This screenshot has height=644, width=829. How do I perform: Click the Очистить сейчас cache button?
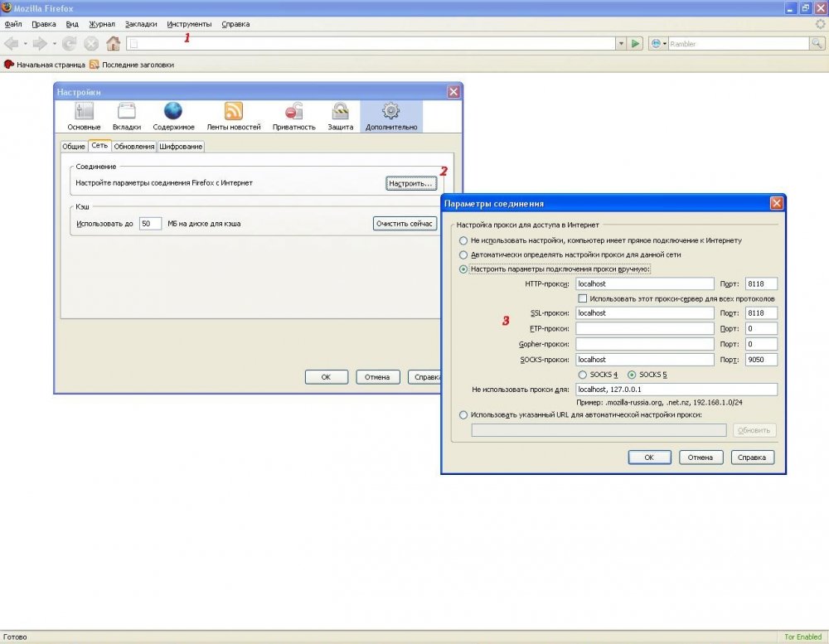pyautogui.click(x=405, y=224)
